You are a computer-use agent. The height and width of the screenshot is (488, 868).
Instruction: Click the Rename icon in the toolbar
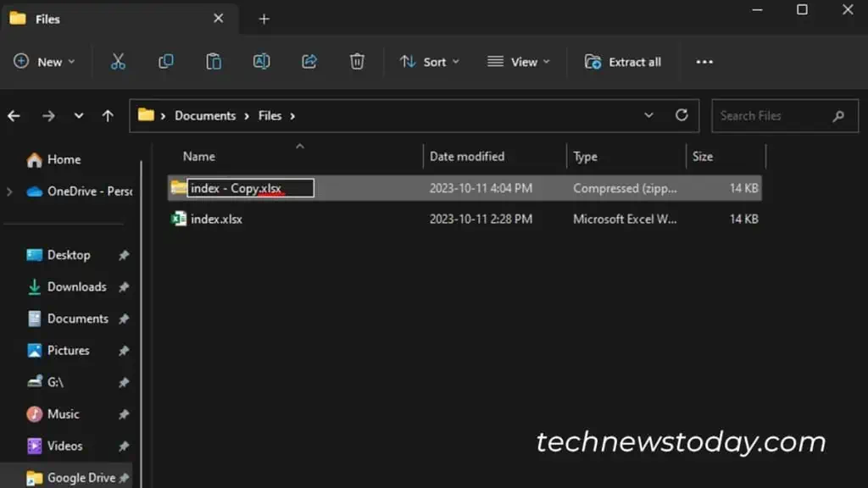(x=261, y=61)
